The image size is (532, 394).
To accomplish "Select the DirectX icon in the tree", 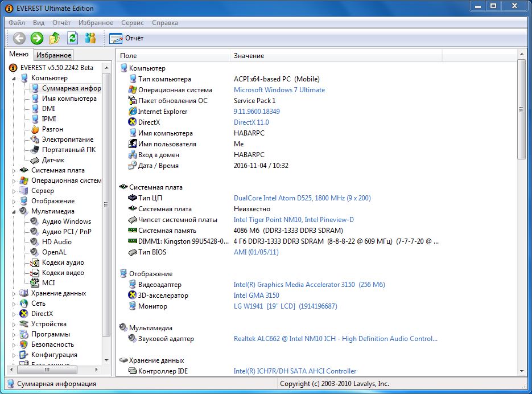I will [24, 314].
